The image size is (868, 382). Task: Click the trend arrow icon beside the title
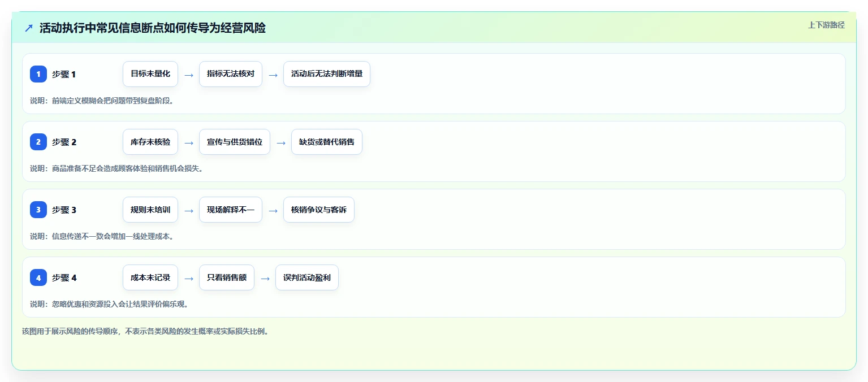click(29, 28)
